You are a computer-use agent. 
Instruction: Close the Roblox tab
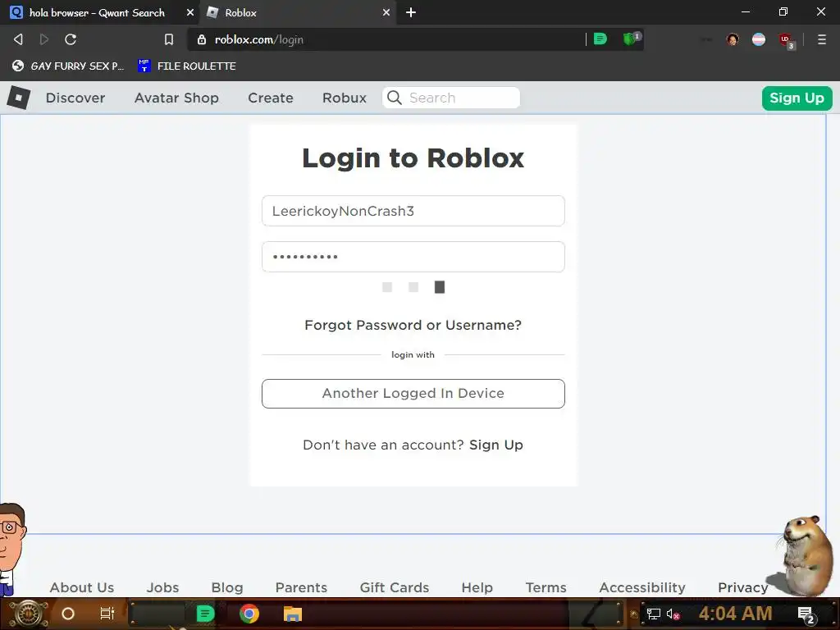click(386, 12)
